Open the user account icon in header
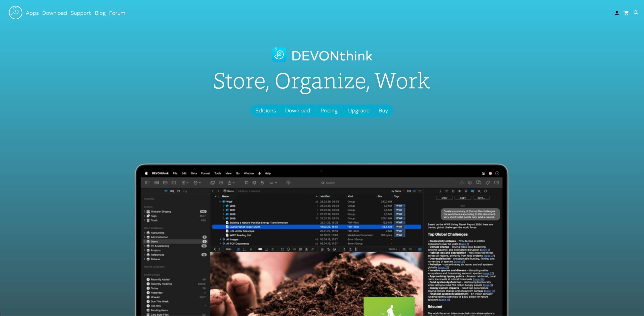The height and width of the screenshot is (316, 644). (617, 13)
